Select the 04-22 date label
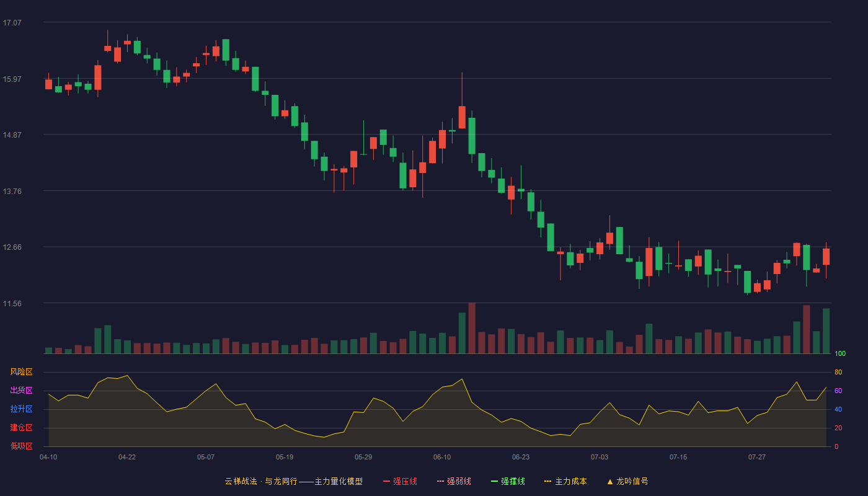 point(127,457)
